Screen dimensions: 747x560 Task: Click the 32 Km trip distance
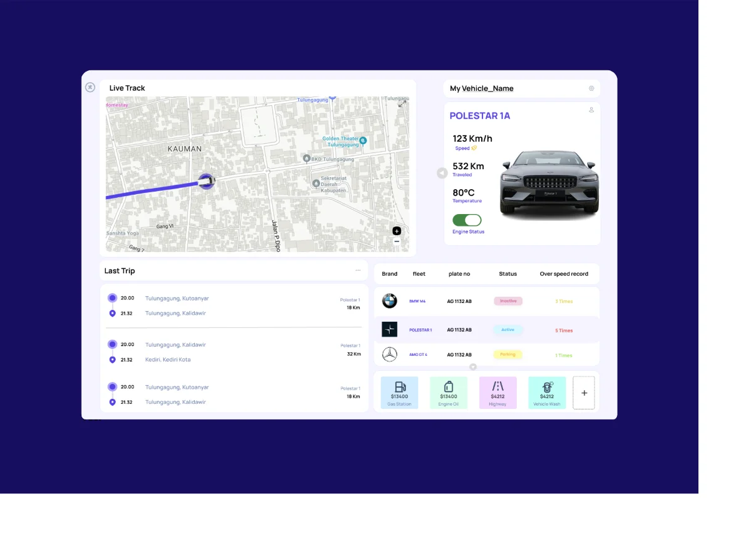[354, 354]
